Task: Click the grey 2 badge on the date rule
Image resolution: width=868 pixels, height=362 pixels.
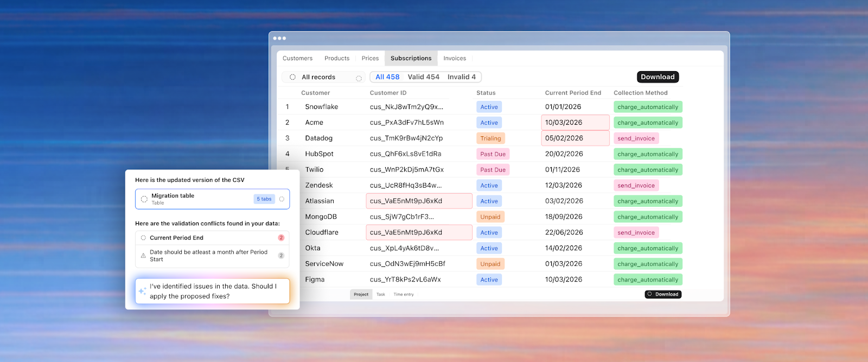Action: [281, 256]
